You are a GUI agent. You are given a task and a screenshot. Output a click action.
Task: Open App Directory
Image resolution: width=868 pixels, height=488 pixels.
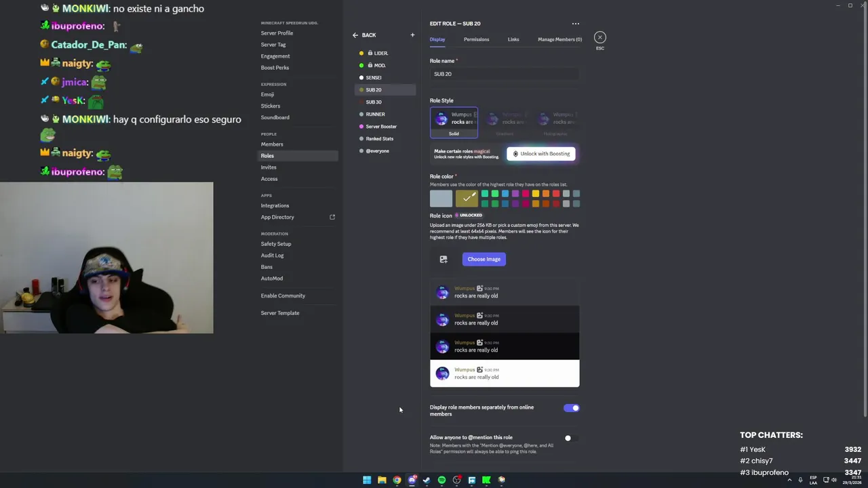(x=277, y=217)
